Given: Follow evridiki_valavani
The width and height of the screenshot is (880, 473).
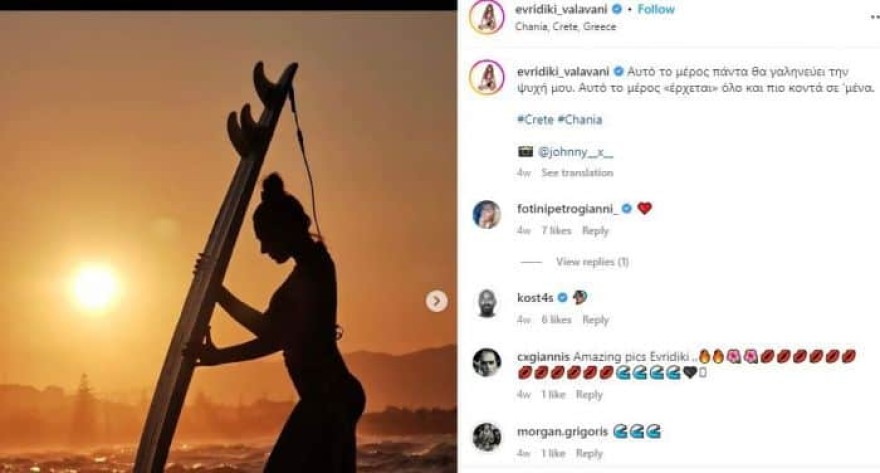Looking at the screenshot, I should tap(656, 10).
